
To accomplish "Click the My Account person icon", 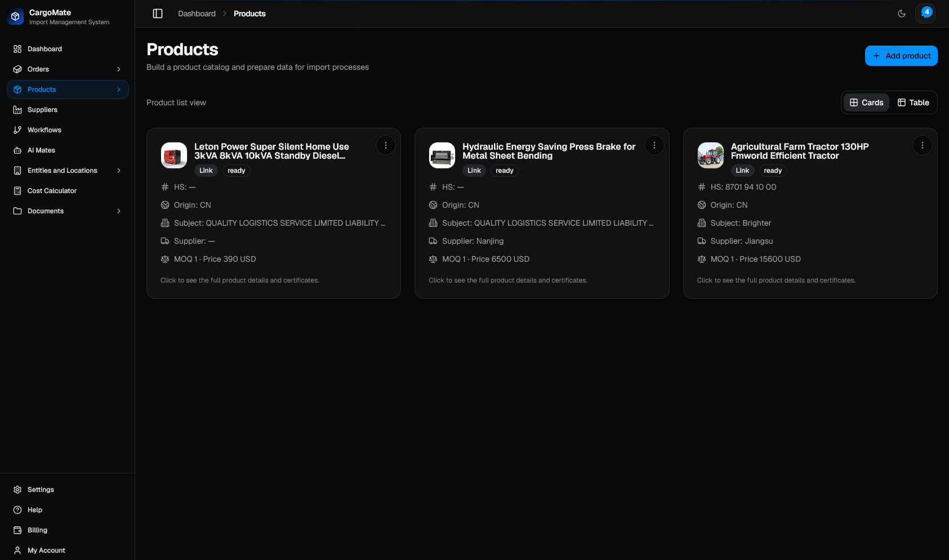I will click(x=17, y=550).
